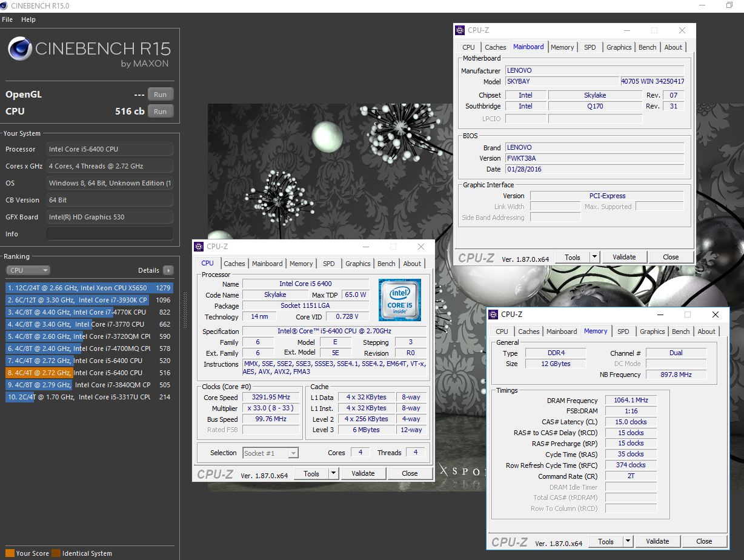Switch to Bench tab in CPU-Z Mainboard window
This screenshot has width=744, height=560.
648,47
